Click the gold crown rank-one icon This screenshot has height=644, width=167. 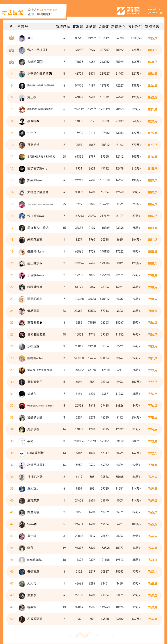pos(11,38)
